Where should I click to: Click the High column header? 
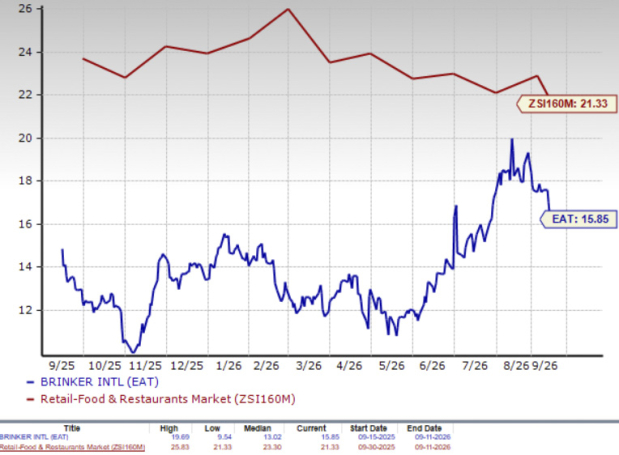pos(169,428)
